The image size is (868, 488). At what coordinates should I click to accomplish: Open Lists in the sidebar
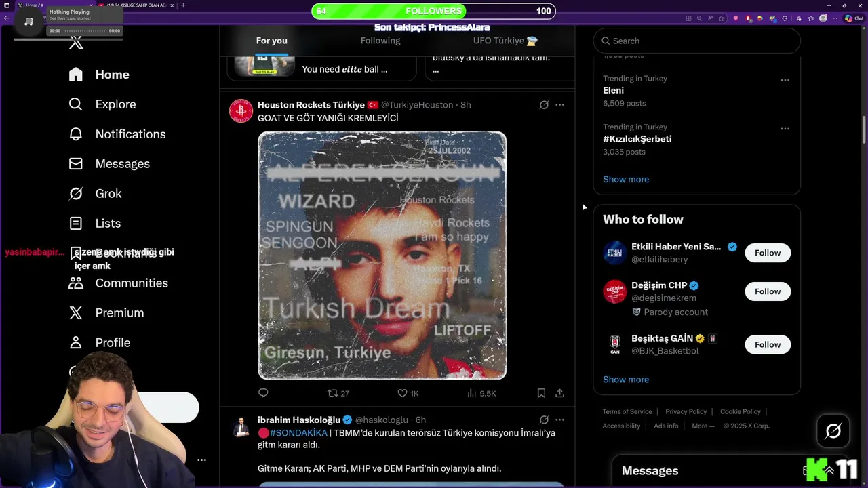click(x=95, y=224)
